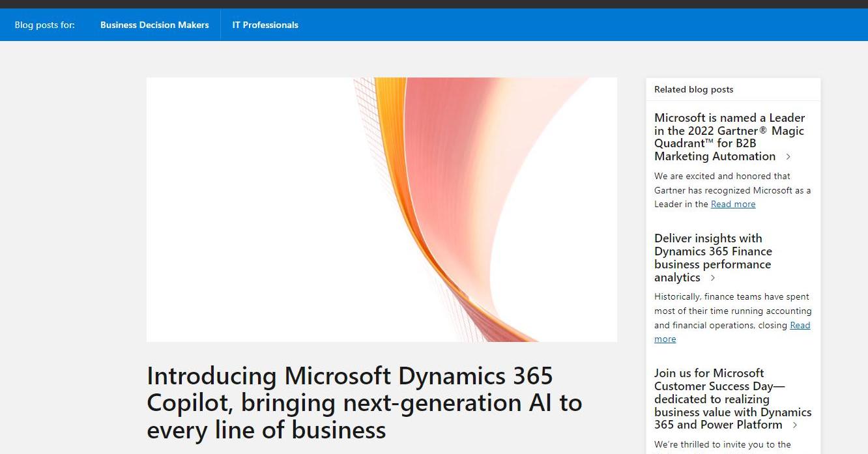Click the Dynamics 365 Copilot article headline
Viewport: 868px width, 454px height.
click(364, 403)
